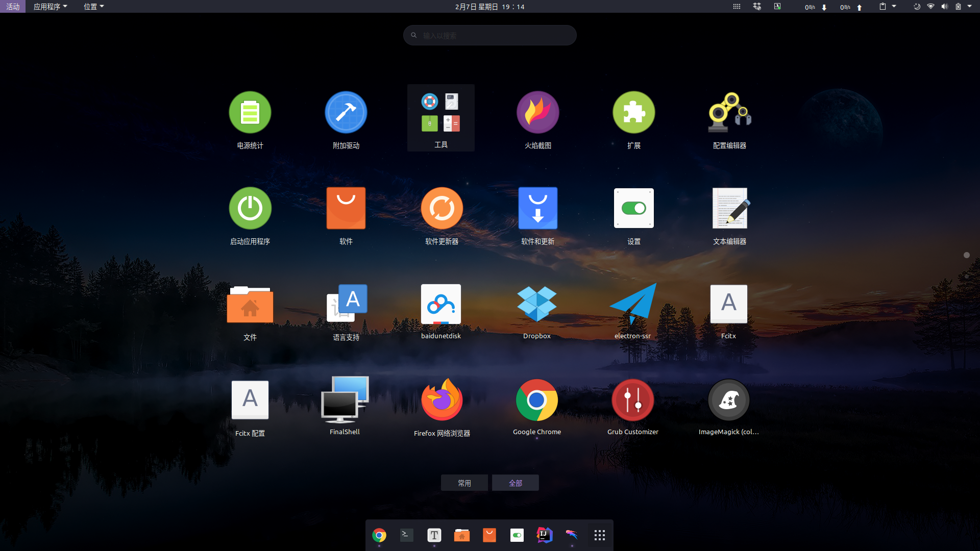Viewport: 980px width, 551px height.
Task: Launch the Fcitx 配置 tool
Action: pos(250,400)
